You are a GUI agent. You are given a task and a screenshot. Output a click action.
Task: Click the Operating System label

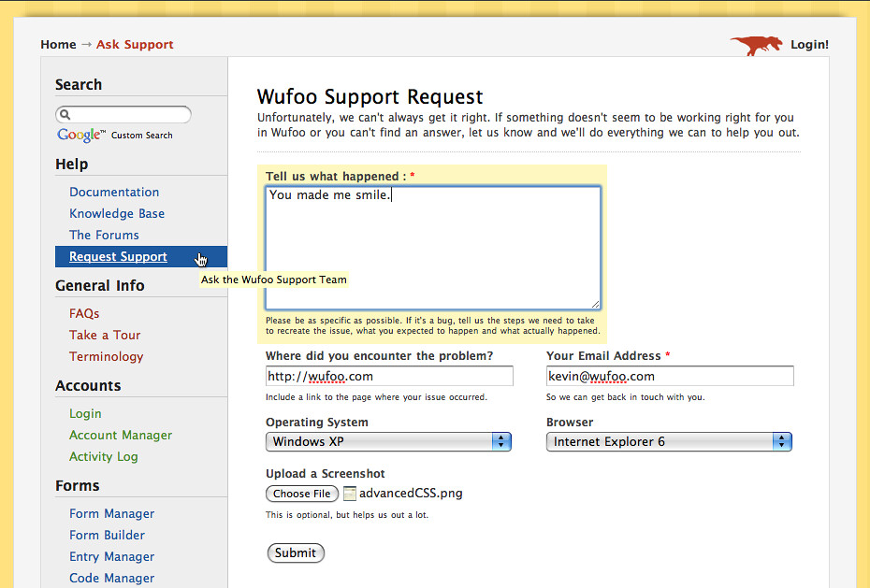(x=317, y=423)
